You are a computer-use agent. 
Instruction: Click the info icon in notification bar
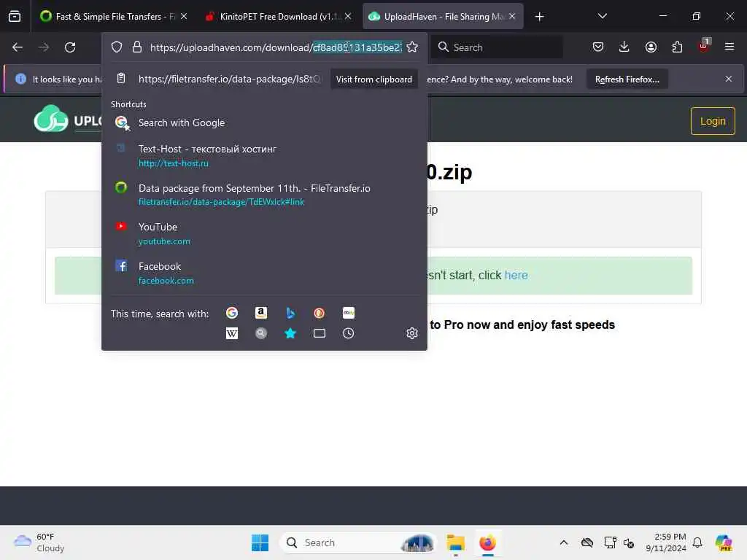coord(20,79)
